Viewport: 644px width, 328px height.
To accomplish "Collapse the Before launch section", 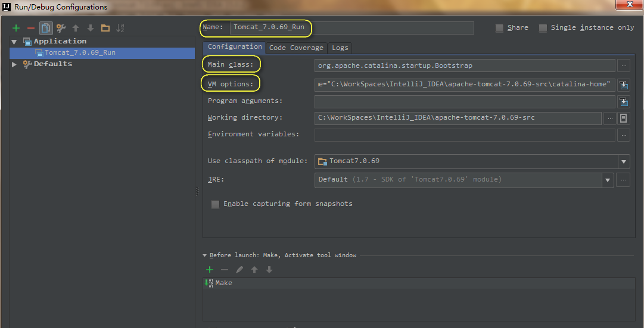I will (x=204, y=255).
